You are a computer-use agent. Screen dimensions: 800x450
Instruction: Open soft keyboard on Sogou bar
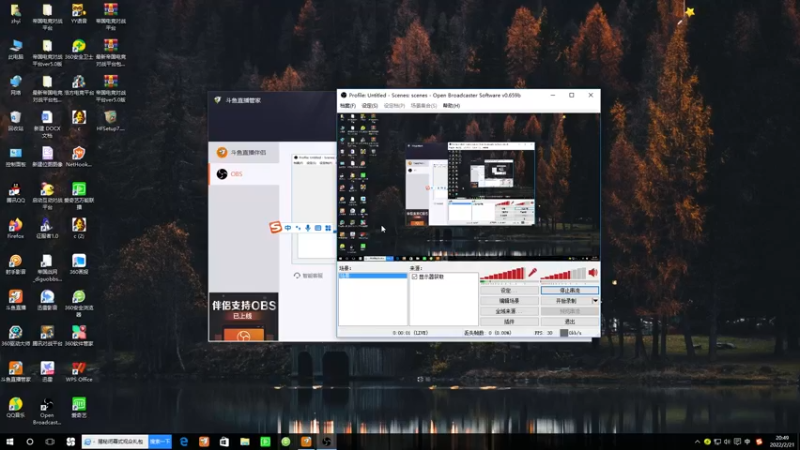pos(318,228)
